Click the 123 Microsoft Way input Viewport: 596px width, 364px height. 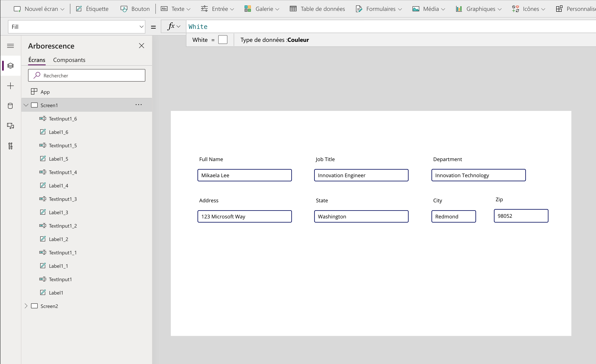(245, 216)
